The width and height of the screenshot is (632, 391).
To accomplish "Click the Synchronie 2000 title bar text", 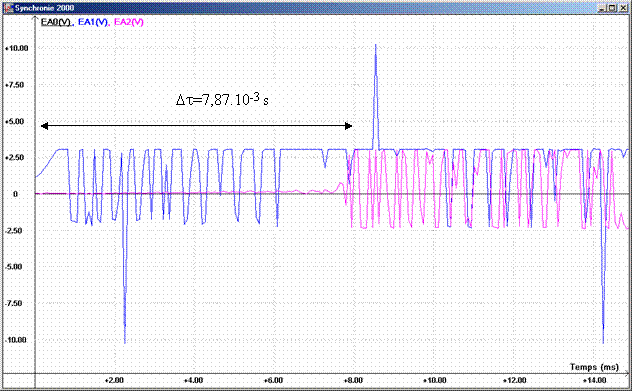I will tap(44, 8).
